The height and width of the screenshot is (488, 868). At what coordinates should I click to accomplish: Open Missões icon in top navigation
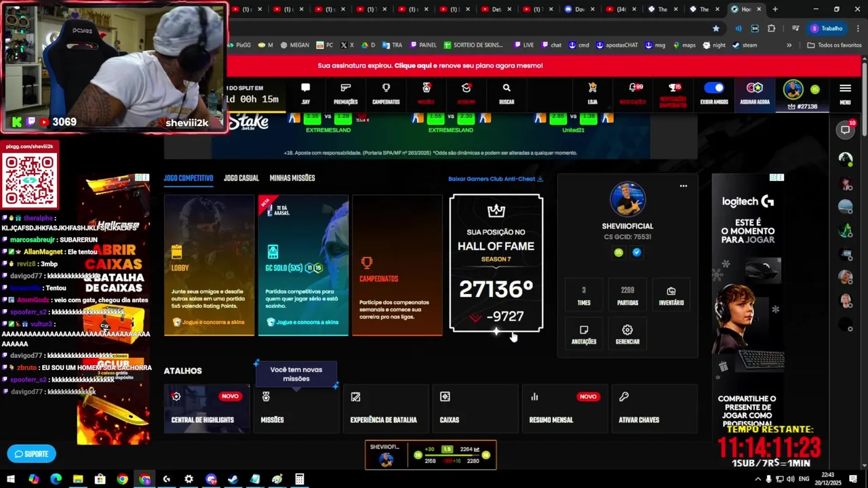(426, 94)
